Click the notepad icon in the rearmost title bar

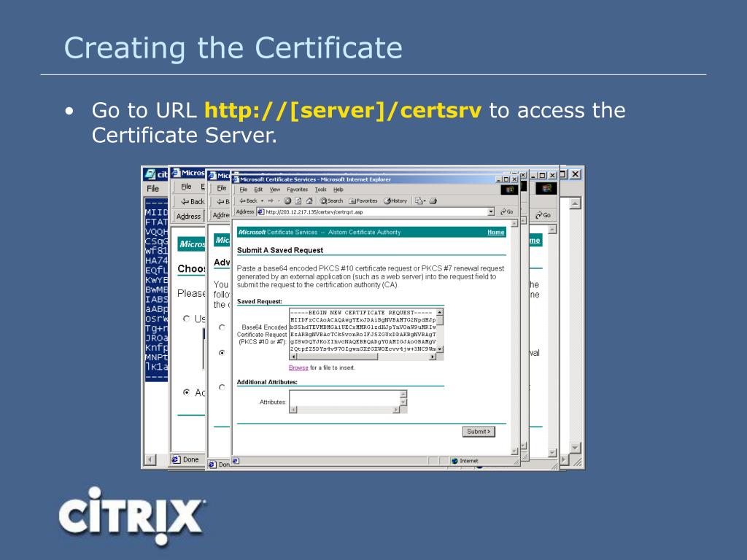150,174
